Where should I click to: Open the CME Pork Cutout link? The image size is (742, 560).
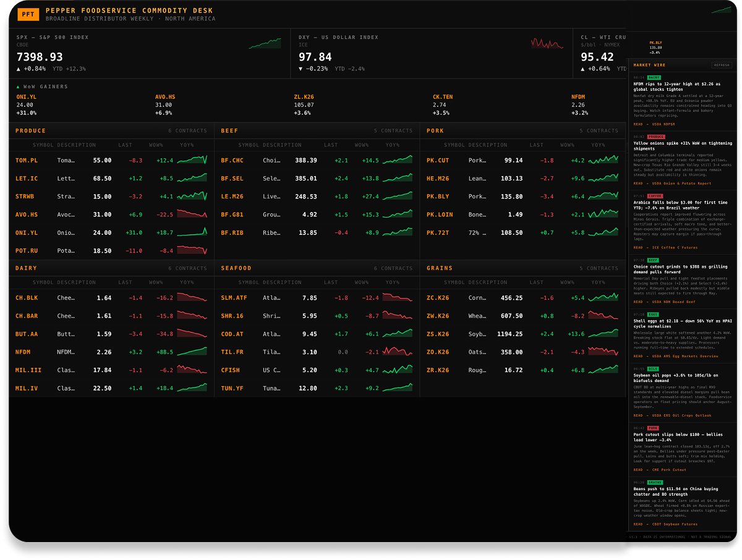click(x=660, y=470)
